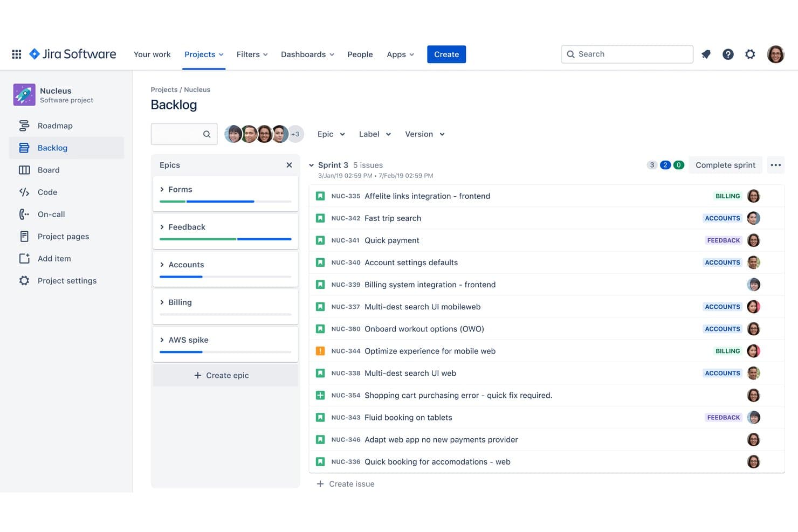Open the app switcher grid icon
The height and width of the screenshot is (532, 798).
17,54
